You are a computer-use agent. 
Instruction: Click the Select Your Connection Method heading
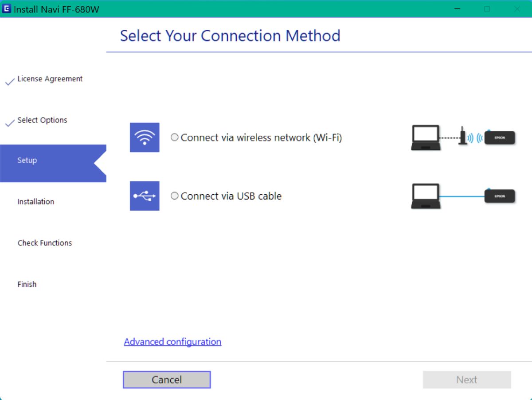[230, 36]
